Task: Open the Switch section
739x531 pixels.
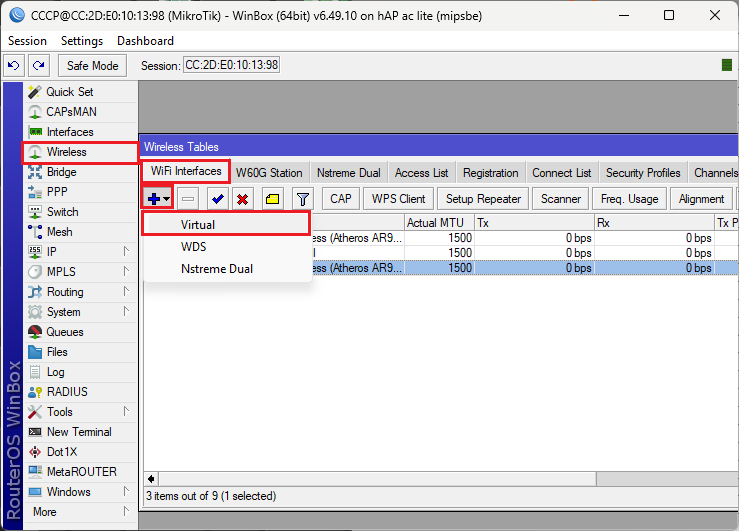Action: pos(80,212)
